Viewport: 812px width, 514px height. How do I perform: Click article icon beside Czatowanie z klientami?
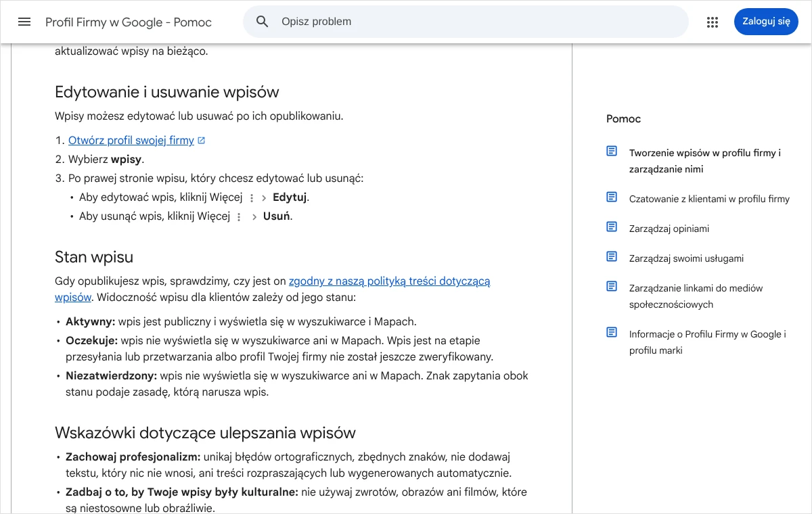point(612,197)
